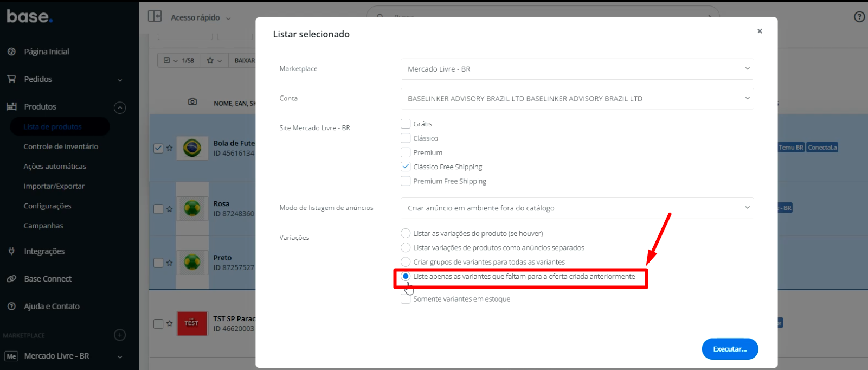The image size is (868, 370).
Task: Toggle the quick access panel layout icon
Action: (155, 16)
